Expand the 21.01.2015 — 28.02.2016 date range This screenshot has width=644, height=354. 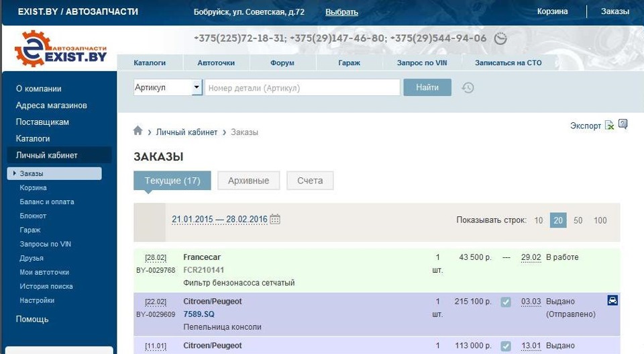pos(219,220)
